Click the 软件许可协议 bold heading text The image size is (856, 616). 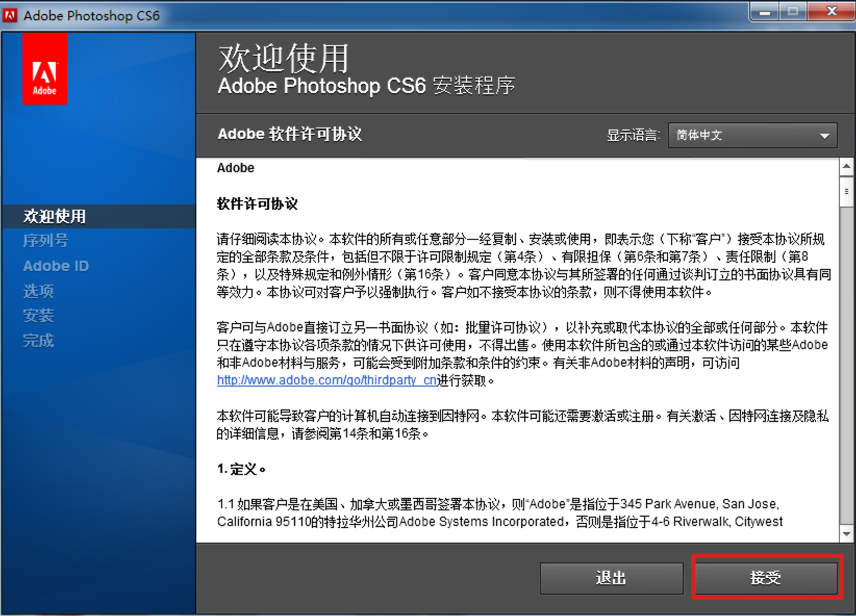(x=257, y=204)
